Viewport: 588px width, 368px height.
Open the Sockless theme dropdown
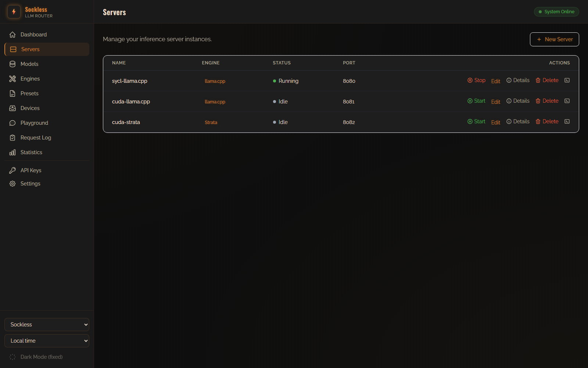pyautogui.click(x=47, y=325)
